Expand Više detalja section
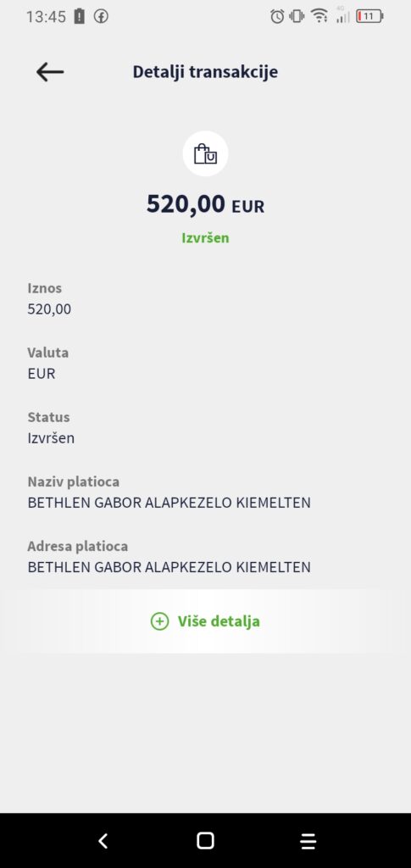411x868 pixels. coord(205,621)
